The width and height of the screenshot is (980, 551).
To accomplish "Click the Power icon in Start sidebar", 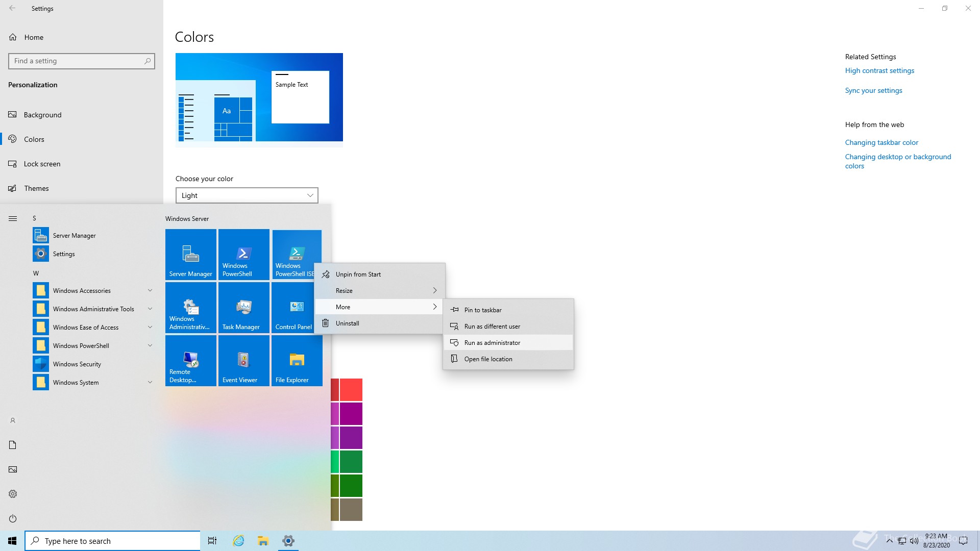I will click(x=13, y=518).
